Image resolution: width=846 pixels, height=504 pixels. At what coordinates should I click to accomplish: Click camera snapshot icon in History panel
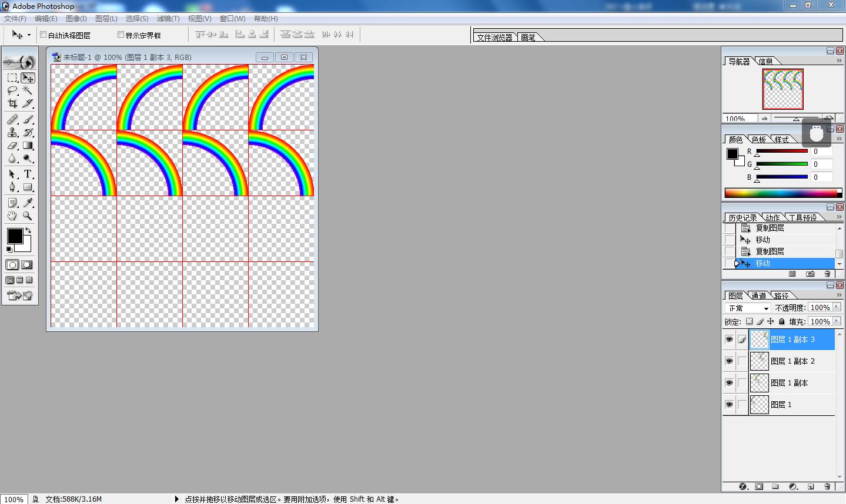(810, 274)
